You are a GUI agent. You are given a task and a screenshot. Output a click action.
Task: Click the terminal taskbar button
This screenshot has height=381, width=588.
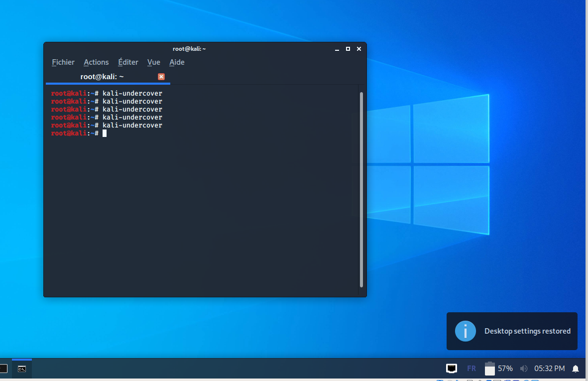22,369
